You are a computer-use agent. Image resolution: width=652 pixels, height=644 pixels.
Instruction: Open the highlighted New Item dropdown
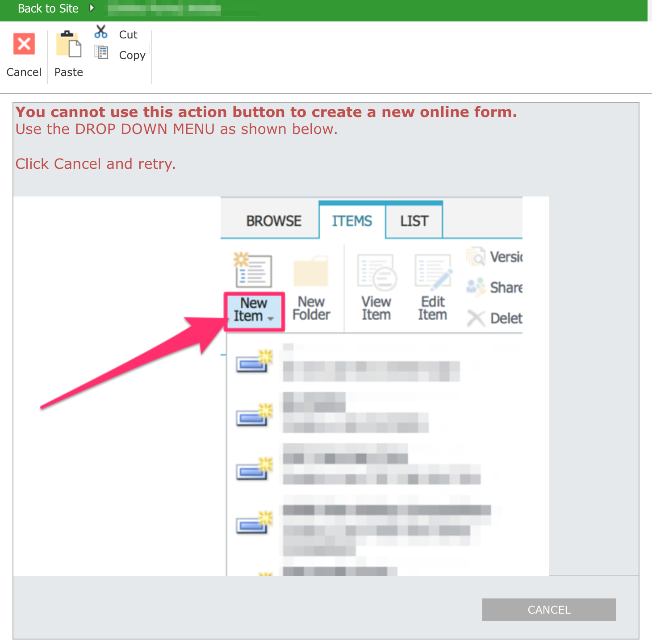pos(254,311)
